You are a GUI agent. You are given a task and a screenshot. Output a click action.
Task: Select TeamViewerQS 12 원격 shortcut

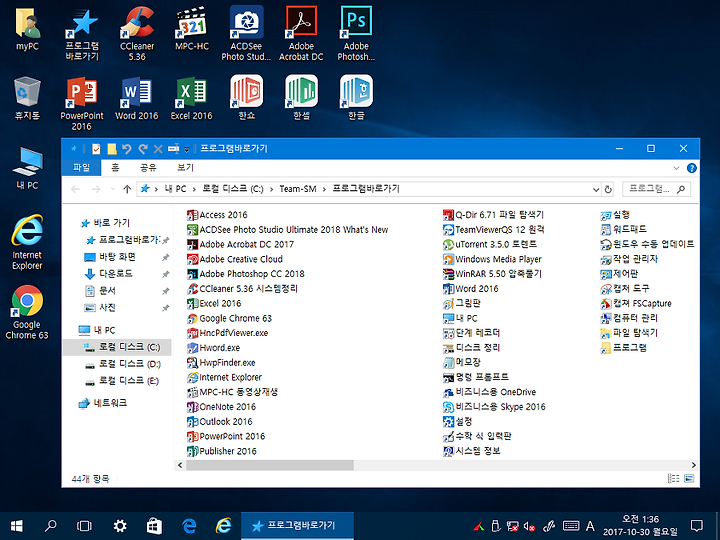pos(494,230)
